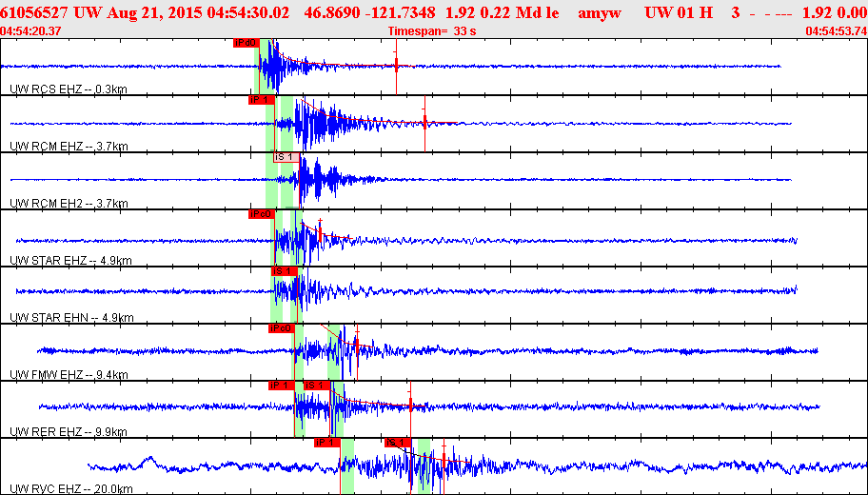
Task: Select the iPd0 pick flag on RCS EHZ
Action: click(x=247, y=43)
